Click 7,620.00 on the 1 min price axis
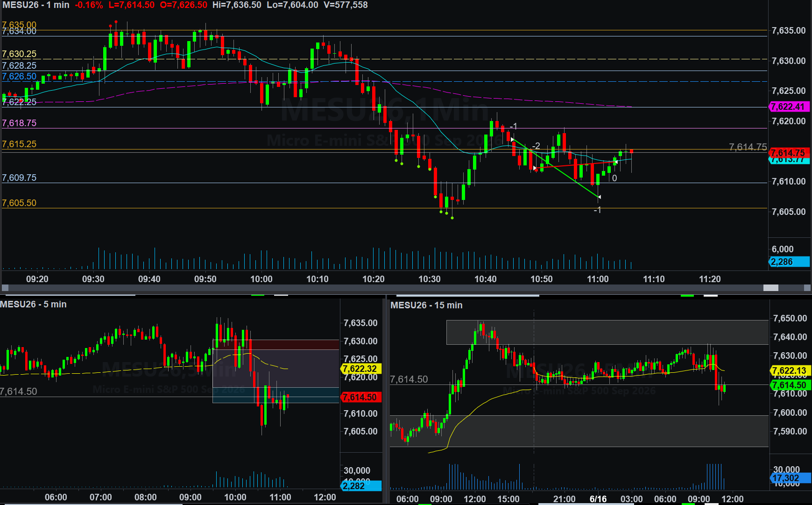This screenshot has height=505, width=812. point(789,121)
